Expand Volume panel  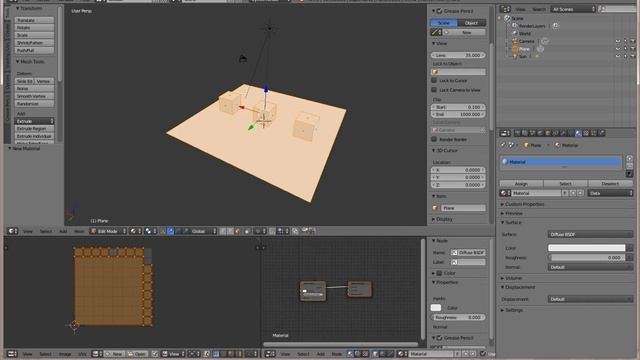pyautogui.click(x=512, y=278)
